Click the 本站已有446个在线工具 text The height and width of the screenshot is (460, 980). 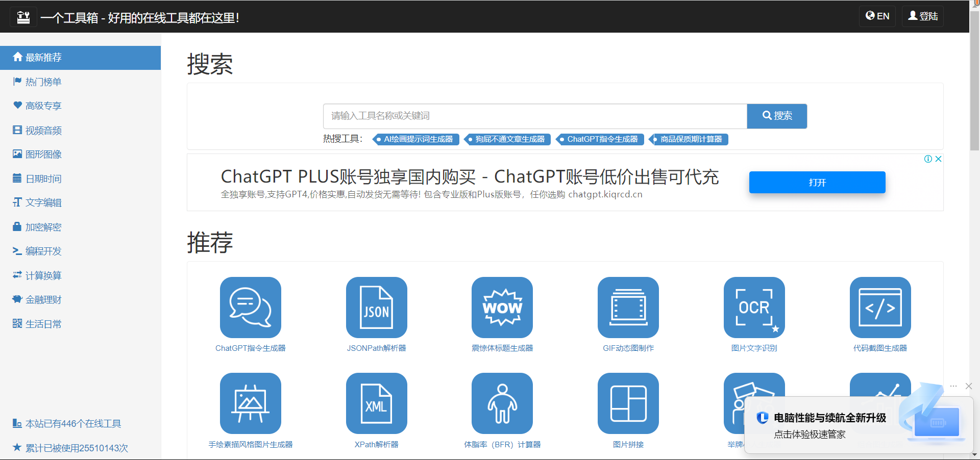[73, 424]
